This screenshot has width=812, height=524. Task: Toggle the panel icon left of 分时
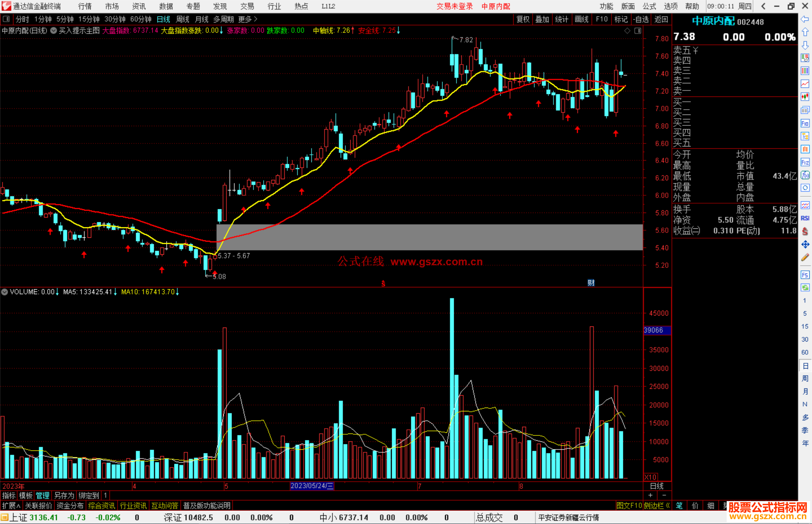[x=6, y=19]
